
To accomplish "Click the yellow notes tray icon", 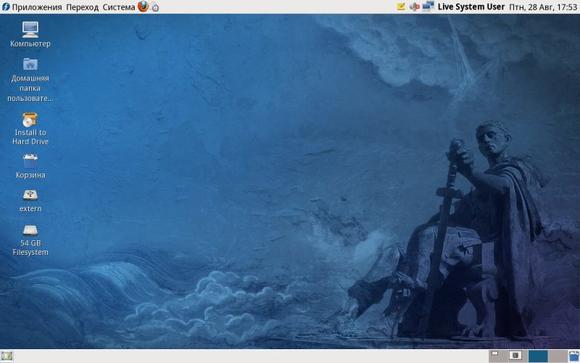I will [x=401, y=6].
